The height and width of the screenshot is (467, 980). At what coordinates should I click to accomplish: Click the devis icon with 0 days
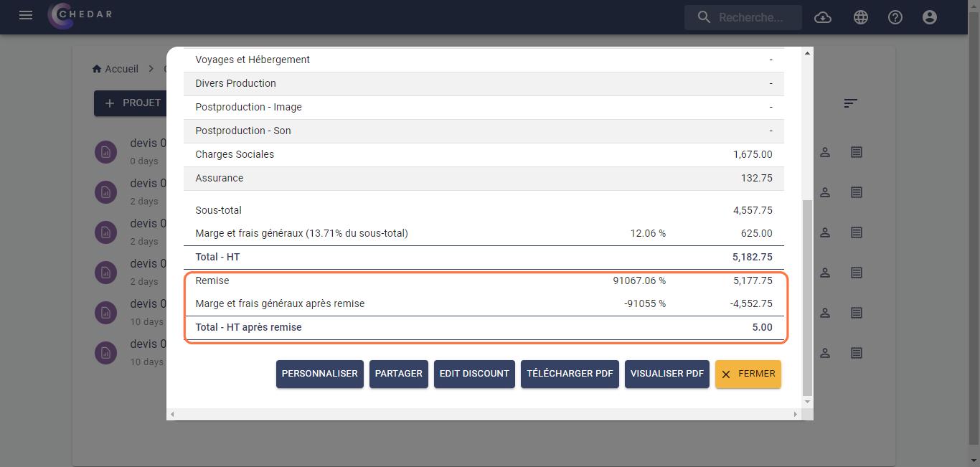click(x=106, y=152)
